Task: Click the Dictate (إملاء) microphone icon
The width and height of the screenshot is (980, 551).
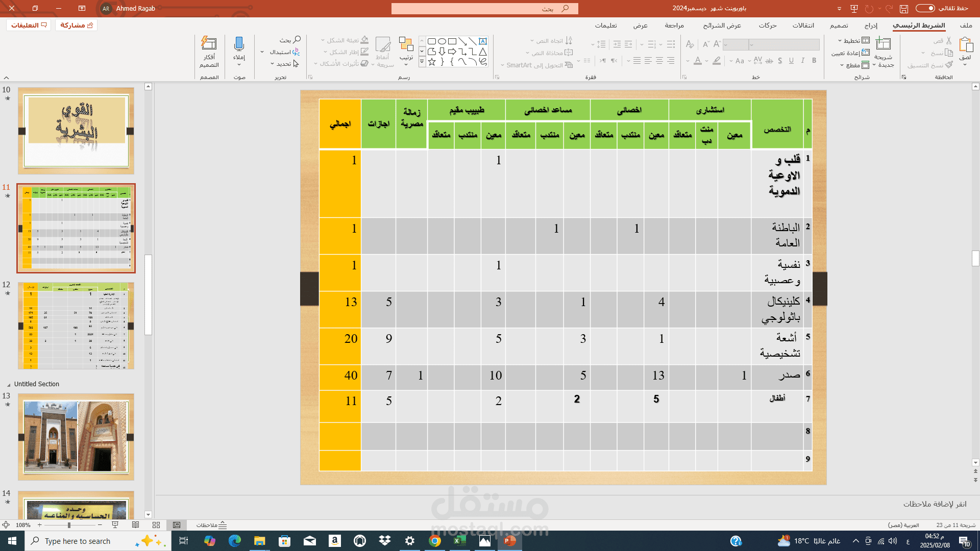Action: click(x=239, y=44)
